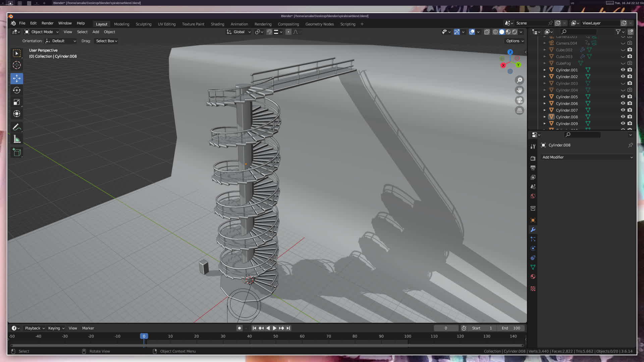Image resolution: width=644 pixels, height=362 pixels.
Task: Open the Render menu
Action: (x=47, y=23)
